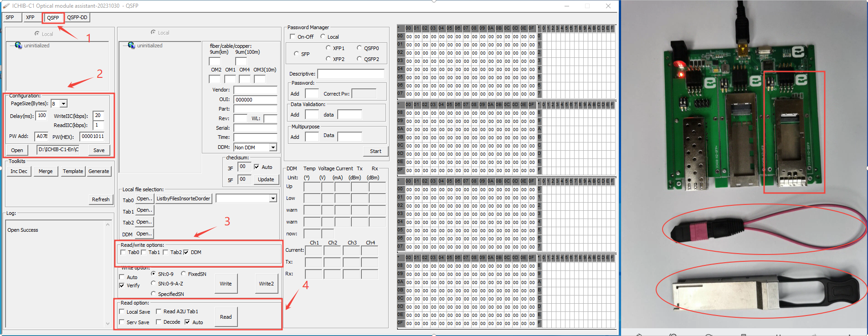The image size is (868, 336).
Task: Click the uninitialized device icon in left panel
Action: (18, 46)
